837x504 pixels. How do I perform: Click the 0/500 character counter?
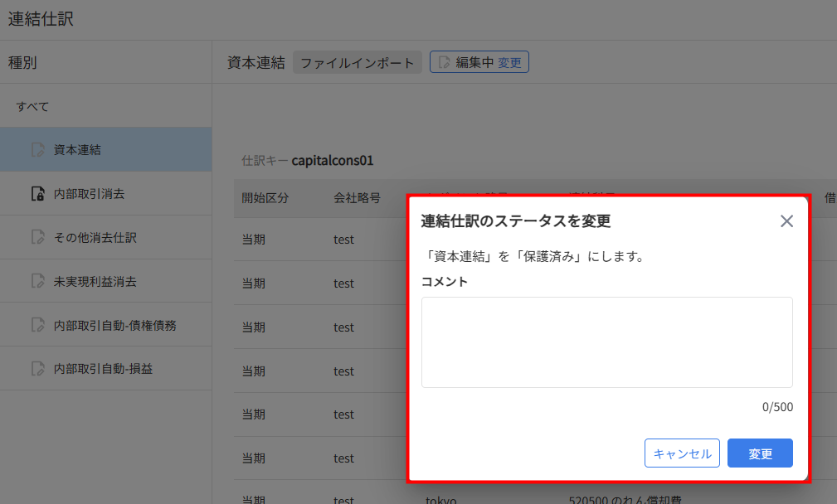[x=777, y=407]
